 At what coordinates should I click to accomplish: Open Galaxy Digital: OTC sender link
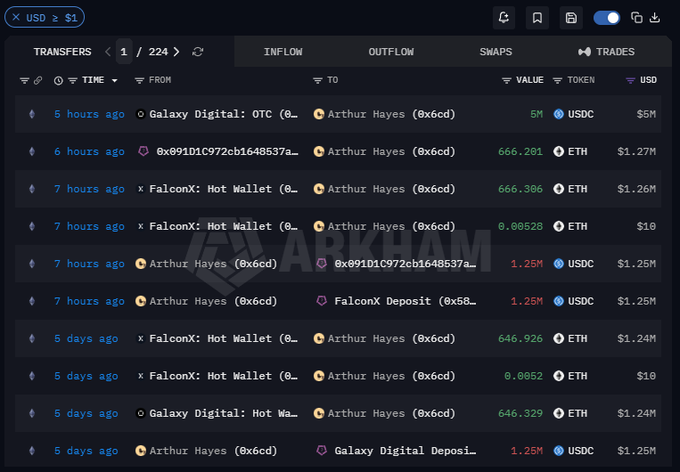tap(223, 114)
